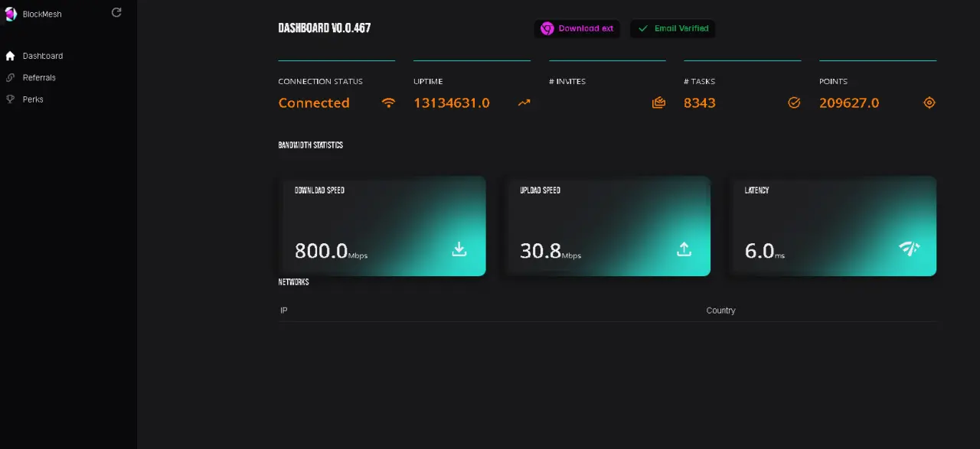Viewport: 980px width, 449px height.
Task: Click the upload arrow icon on speed card
Action: coord(684,249)
